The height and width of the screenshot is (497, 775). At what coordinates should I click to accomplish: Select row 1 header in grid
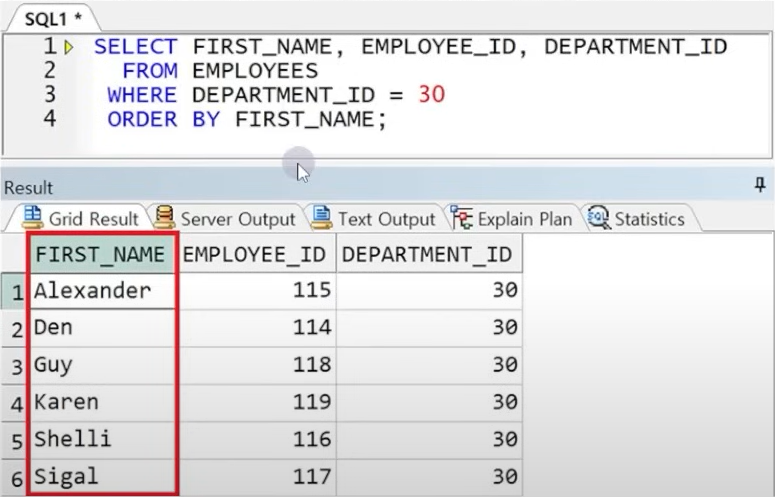[x=14, y=291]
